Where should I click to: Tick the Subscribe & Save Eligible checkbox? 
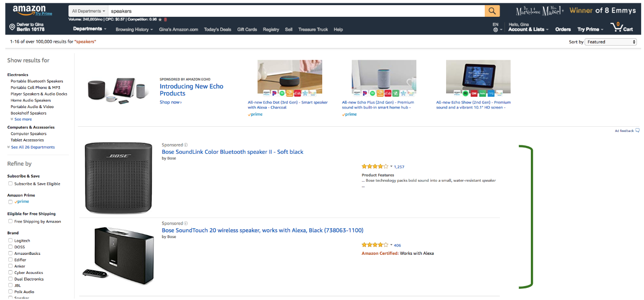coord(10,184)
